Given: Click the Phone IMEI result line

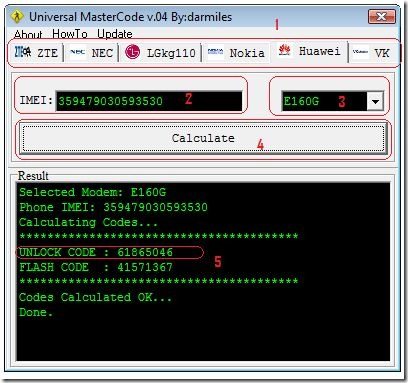Looking at the screenshot, I should [113, 207].
